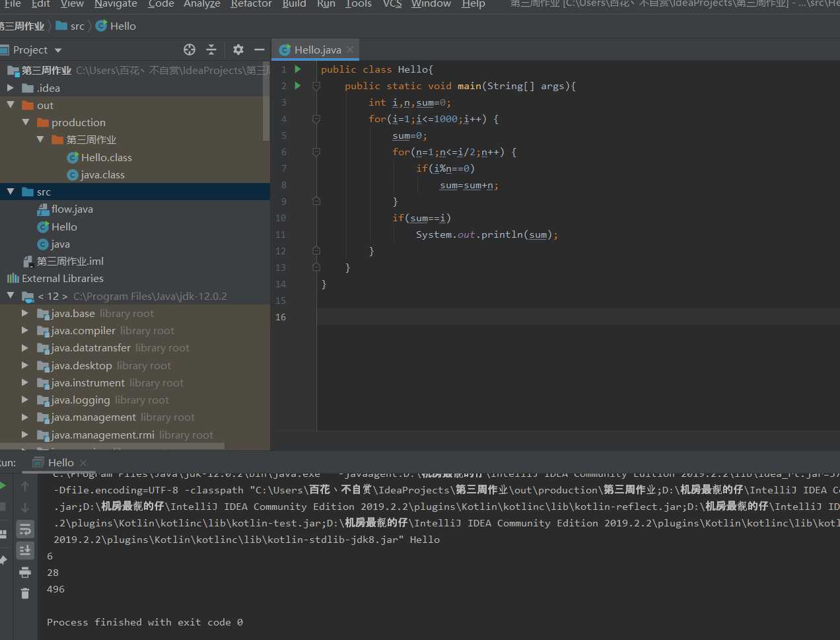Click console output line 496
This screenshot has height=640, width=840.
pyautogui.click(x=55, y=588)
